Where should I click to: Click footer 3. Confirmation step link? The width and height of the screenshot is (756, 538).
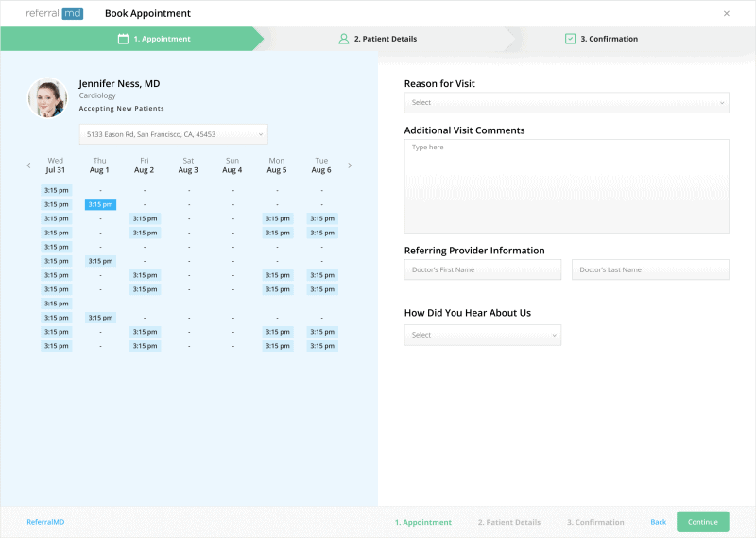595,522
